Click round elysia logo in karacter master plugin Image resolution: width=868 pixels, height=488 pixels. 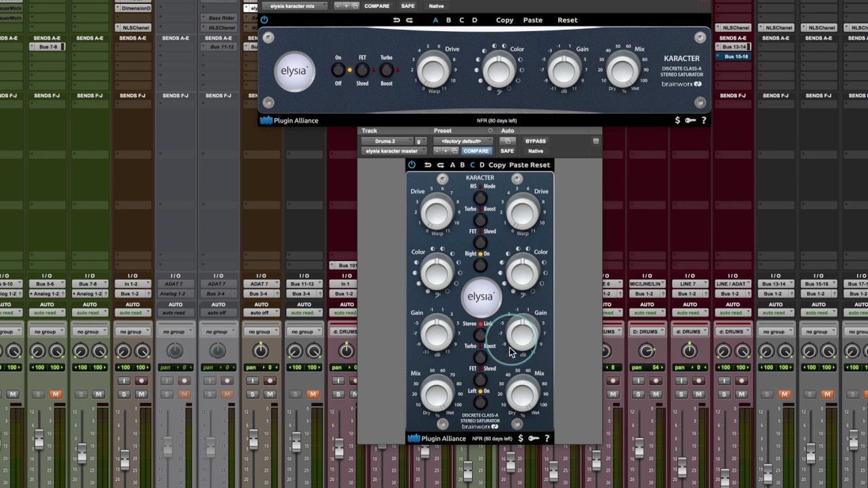coord(480,297)
